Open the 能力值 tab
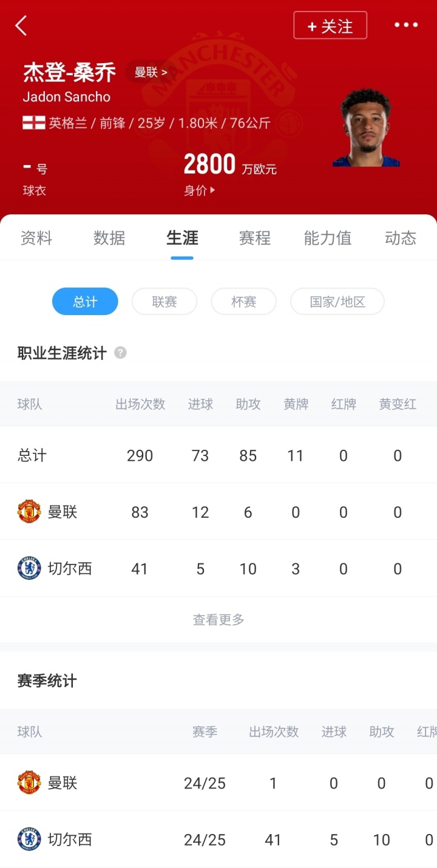Image resolution: width=437 pixels, height=868 pixels. pyautogui.click(x=328, y=238)
